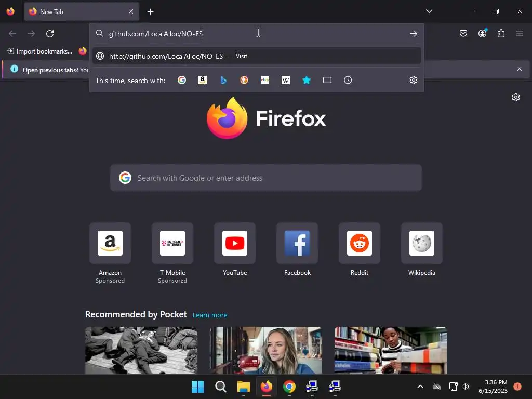Click Learn more next to Recommended by Pocket
The image size is (532, 399).
210,315
